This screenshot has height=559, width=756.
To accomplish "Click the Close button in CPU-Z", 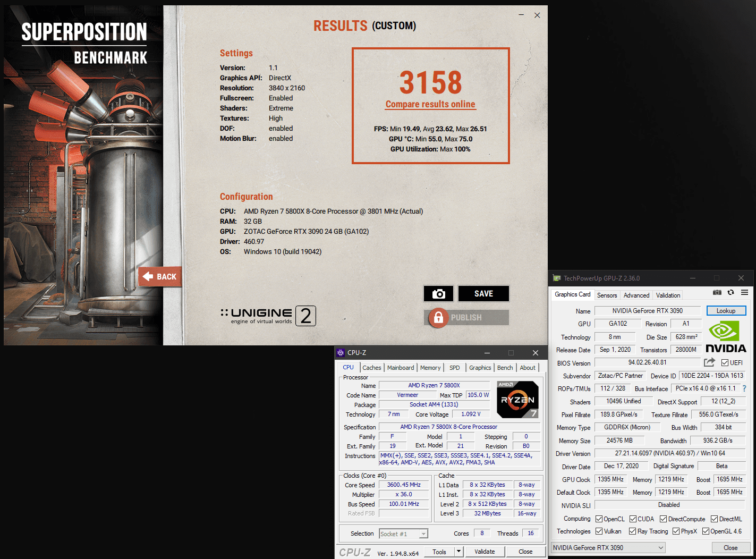I will click(525, 552).
